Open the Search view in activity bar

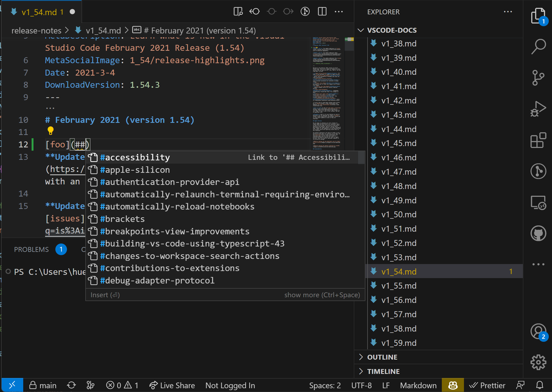coord(538,46)
